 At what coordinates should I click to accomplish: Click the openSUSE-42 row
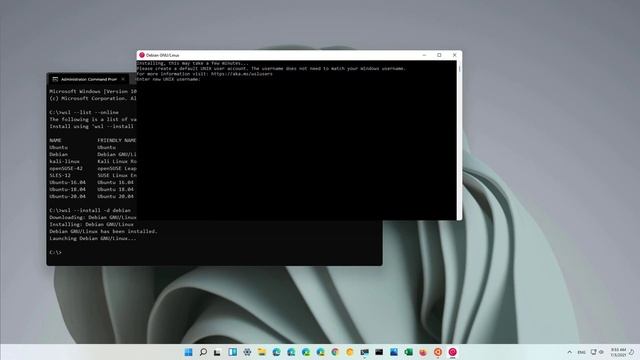point(93,168)
